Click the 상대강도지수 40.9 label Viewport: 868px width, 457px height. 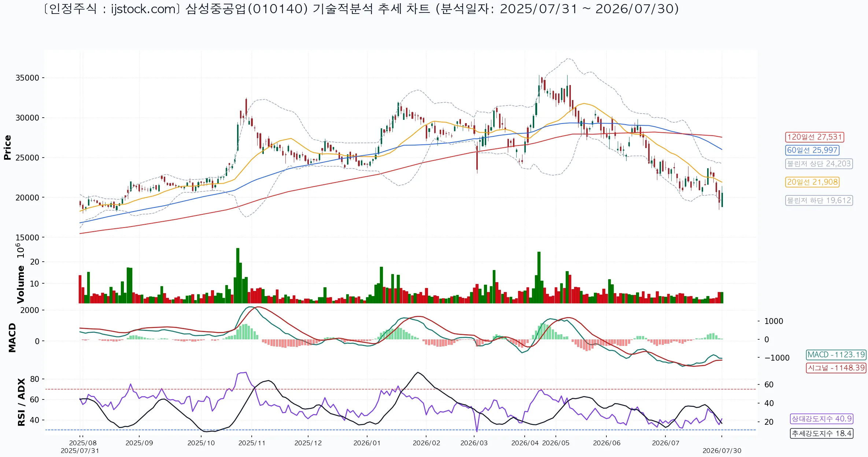821,419
